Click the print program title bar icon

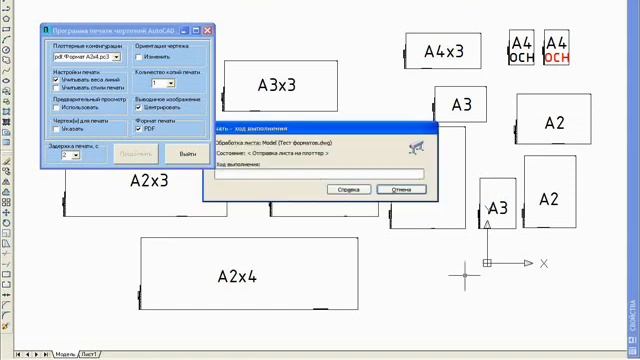pyautogui.click(x=46, y=30)
